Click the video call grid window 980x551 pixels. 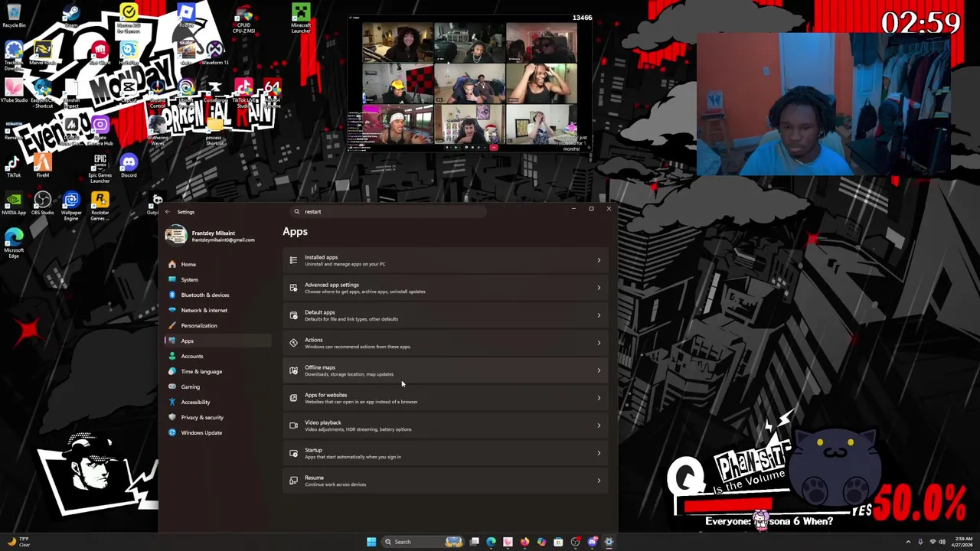pyautogui.click(x=469, y=83)
